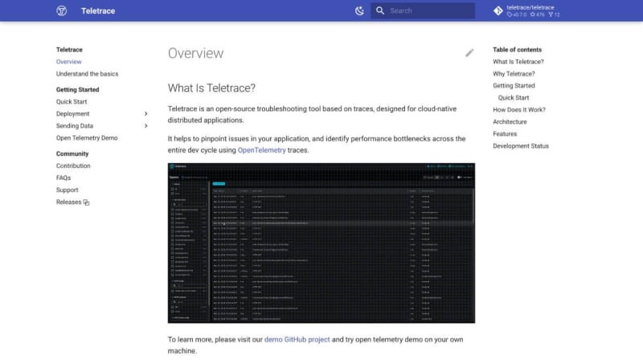Click the Table of contents label
This screenshot has height=364, width=643.
[517, 50]
